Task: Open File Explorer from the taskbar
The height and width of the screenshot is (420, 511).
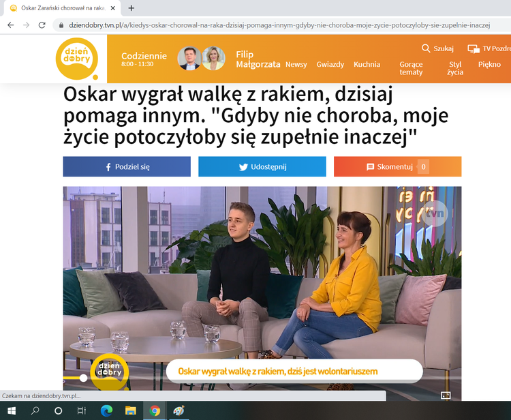Action: click(131, 410)
